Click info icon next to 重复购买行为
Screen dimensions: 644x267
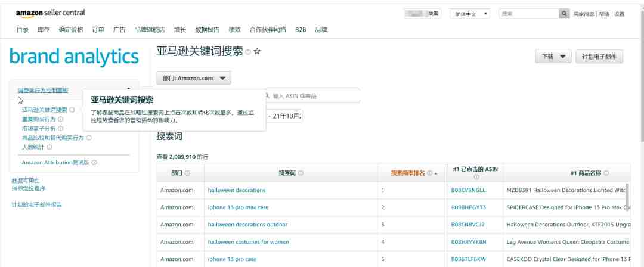coord(61,119)
